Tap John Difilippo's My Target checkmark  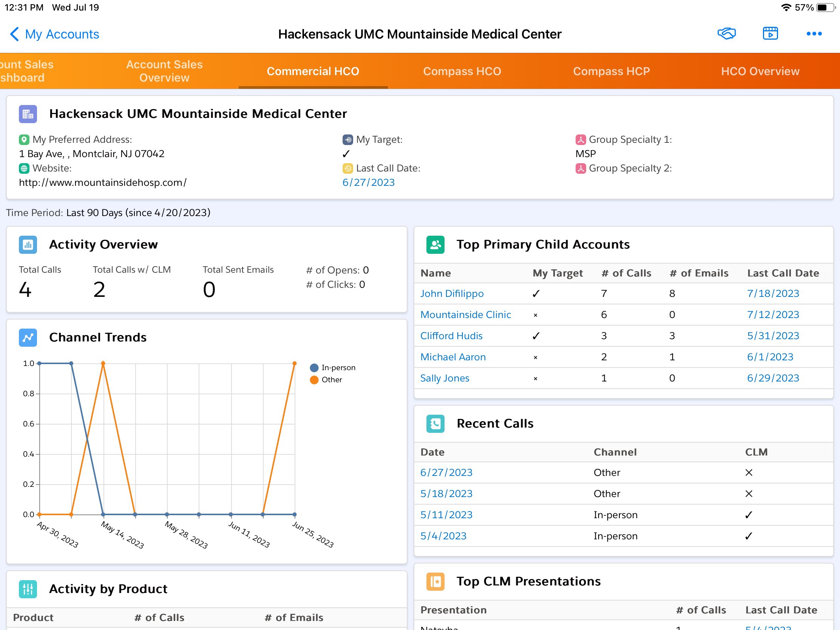click(536, 293)
